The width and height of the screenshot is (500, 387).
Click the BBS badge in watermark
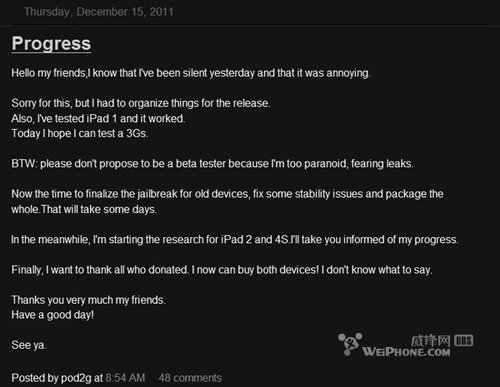[464, 340]
